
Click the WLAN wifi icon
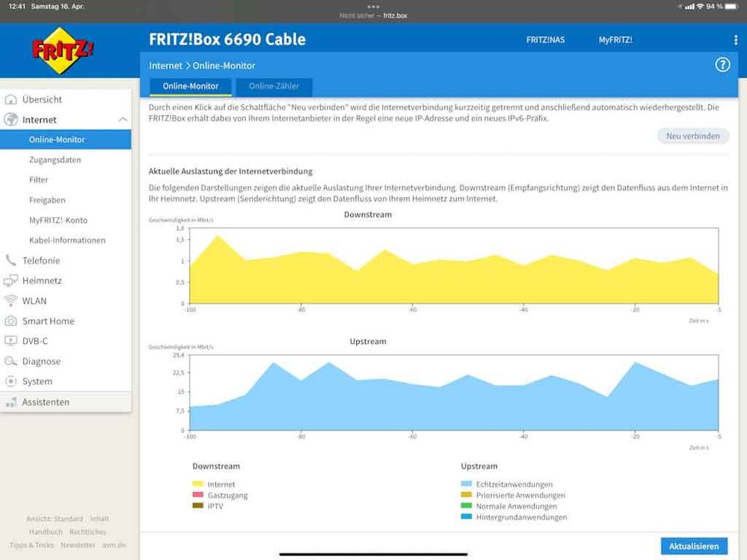pos(10,301)
